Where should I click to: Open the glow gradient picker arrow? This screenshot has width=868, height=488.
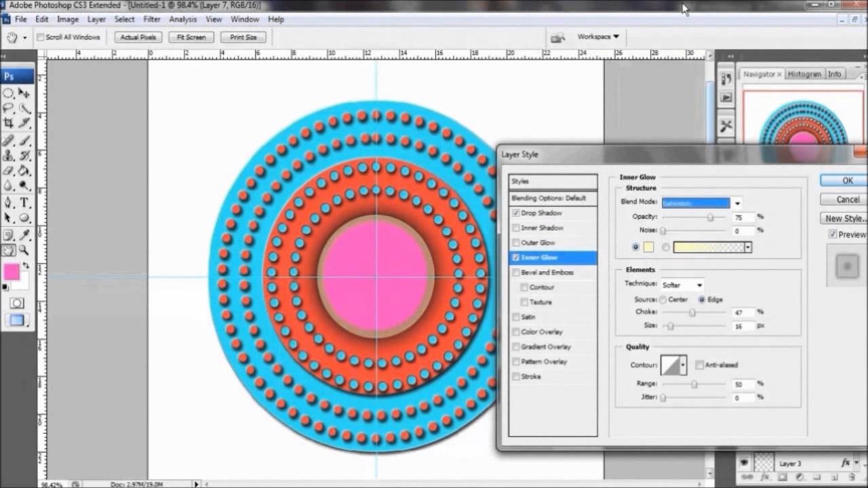click(748, 247)
